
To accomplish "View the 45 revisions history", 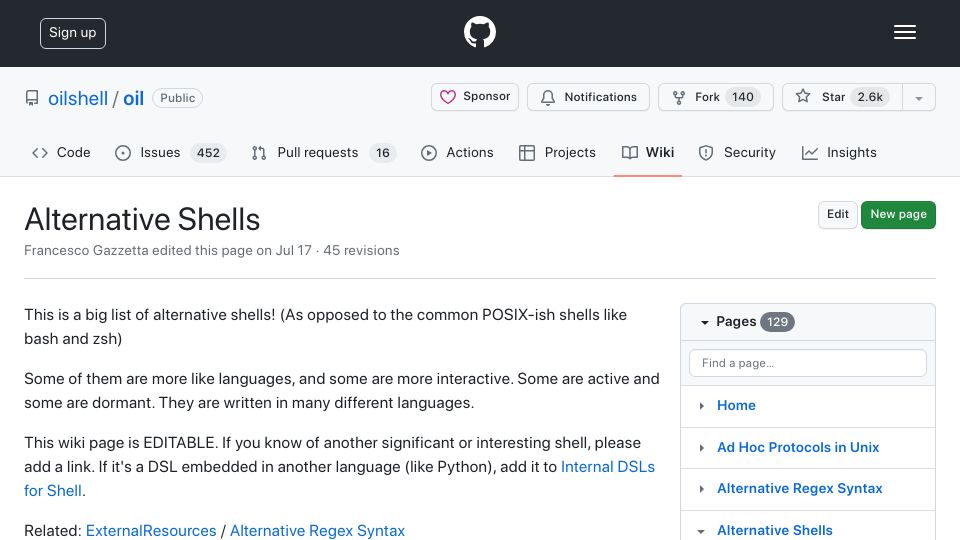I will [361, 250].
